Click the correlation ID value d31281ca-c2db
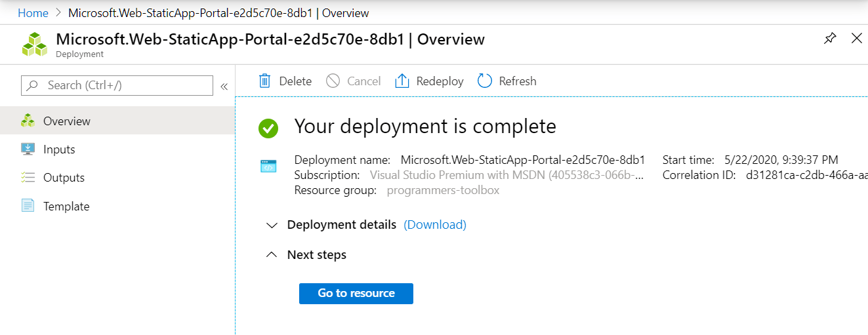868x335 pixels. click(x=806, y=175)
